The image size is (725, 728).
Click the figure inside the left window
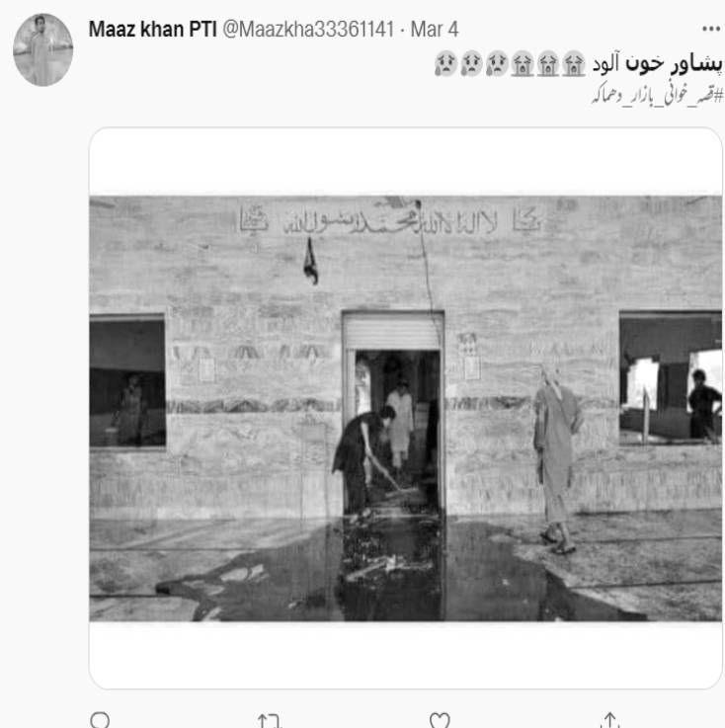tap(129, 409)
